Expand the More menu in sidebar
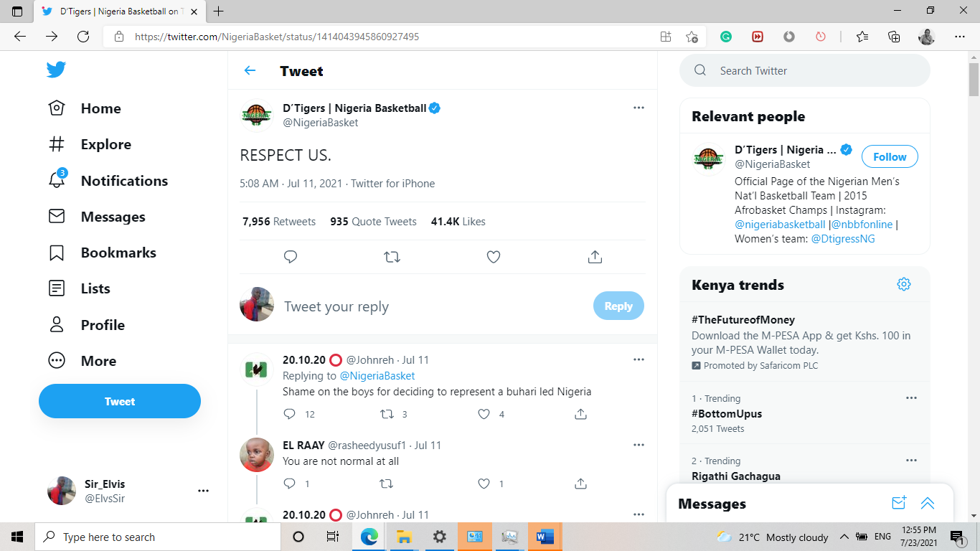980x551 pixels. [x=82, y=361]
